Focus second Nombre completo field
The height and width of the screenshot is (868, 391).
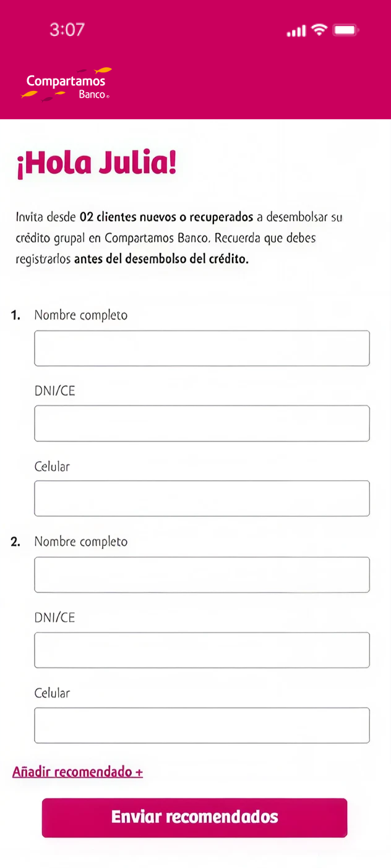pos(202,575)
